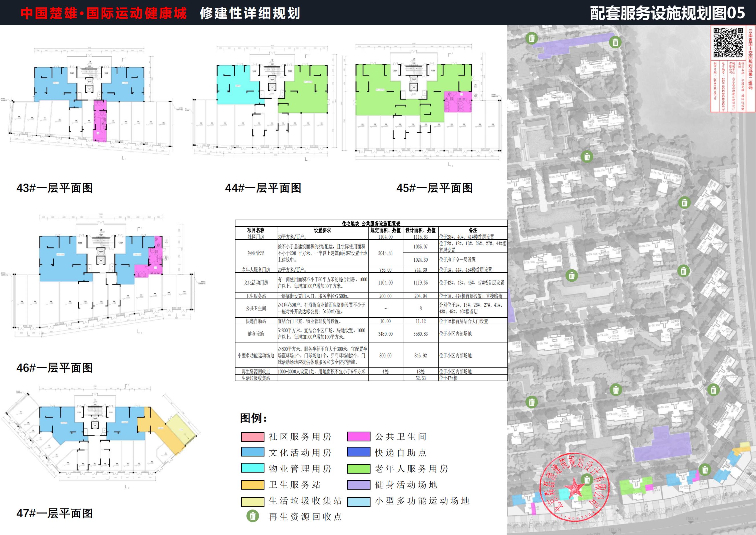Screen dimensions: 756x535
Task: Click the 卫生服务站 table row name
Action: [256, 296]
